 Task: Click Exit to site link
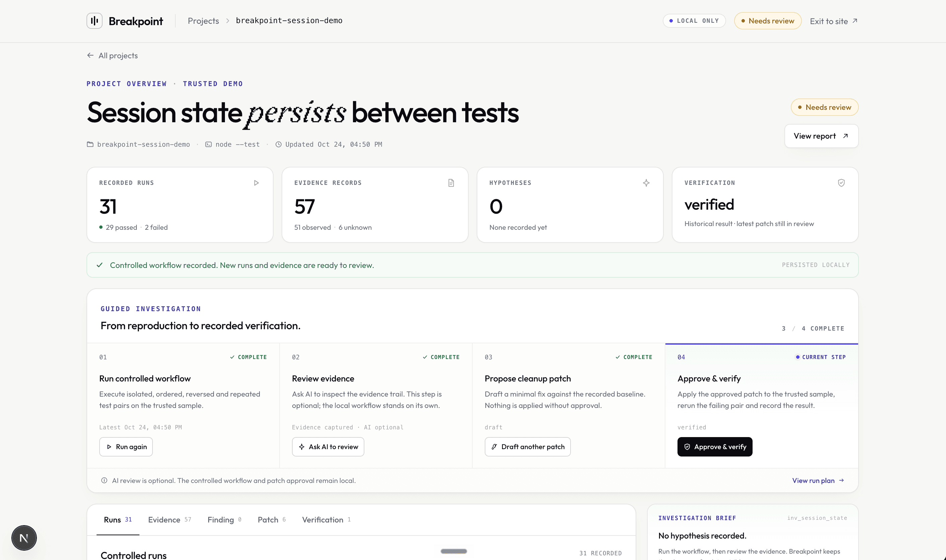coord(834,21)
